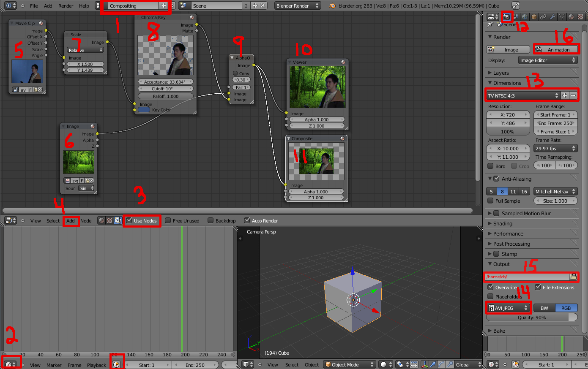Expand the Performance panel
Viewport: 588px width, 369px height.
[x=508, y=233]
